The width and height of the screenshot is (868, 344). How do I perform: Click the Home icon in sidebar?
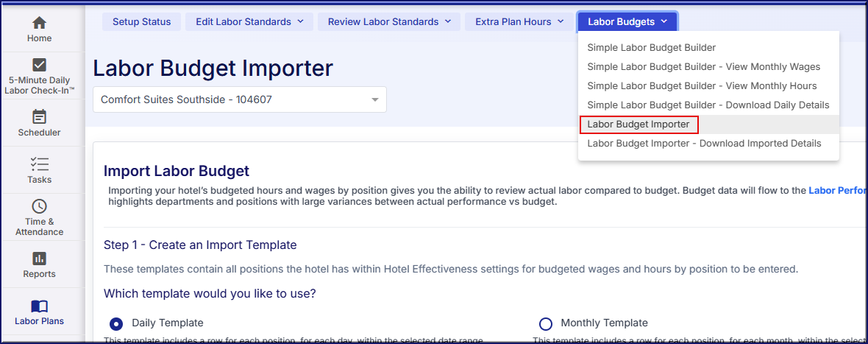(40, 23)
